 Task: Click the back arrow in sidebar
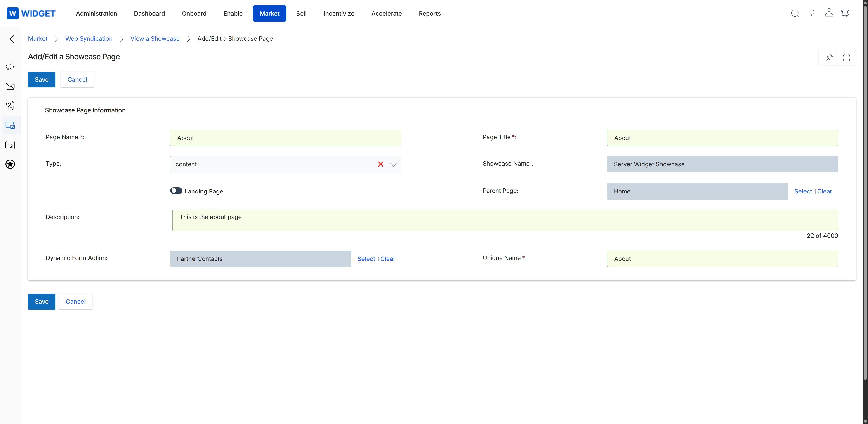12,39
